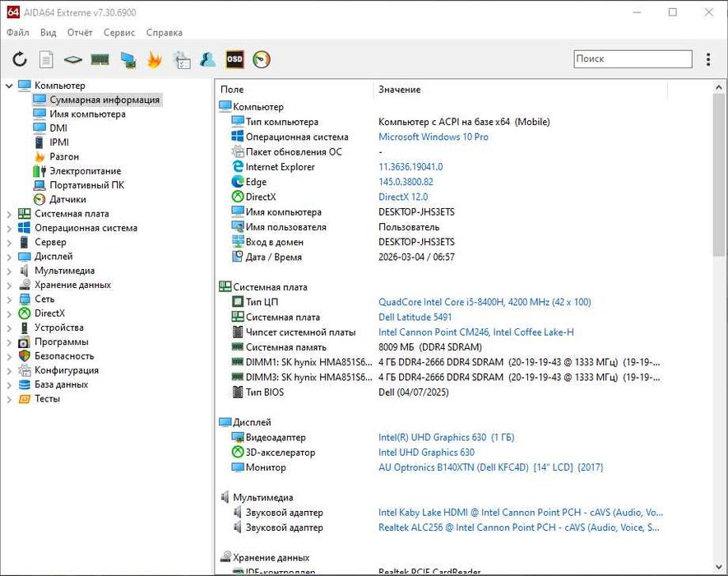Click the user account toolbar icon
Image resolution: width=728 pixels, height=576 pixels.
point(207,59)
